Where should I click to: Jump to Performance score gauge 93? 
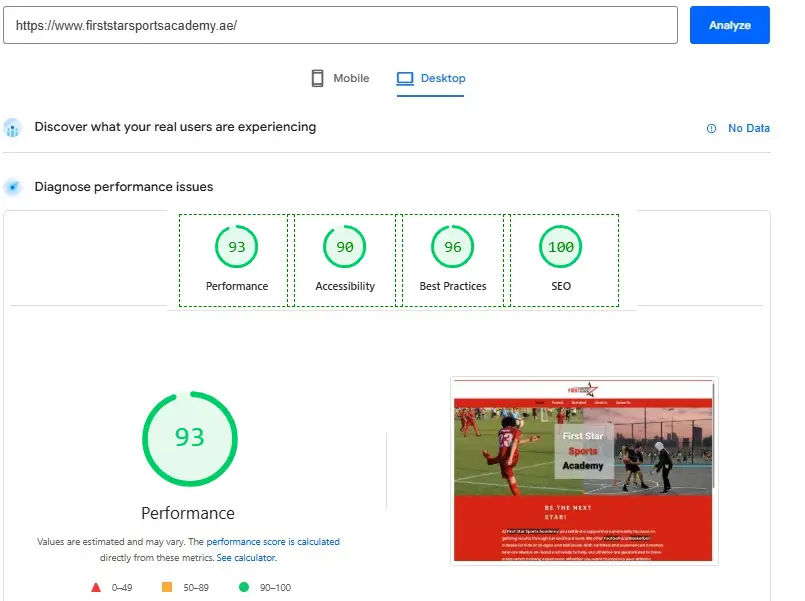(x=236, y=248)
